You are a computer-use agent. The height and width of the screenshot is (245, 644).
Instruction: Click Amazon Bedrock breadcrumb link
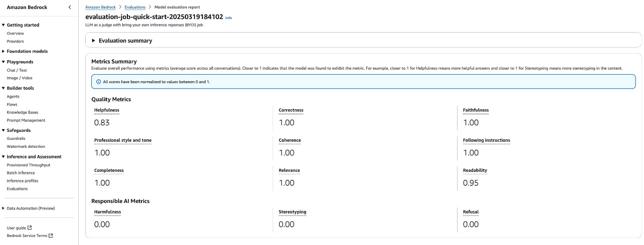(100, 8)
